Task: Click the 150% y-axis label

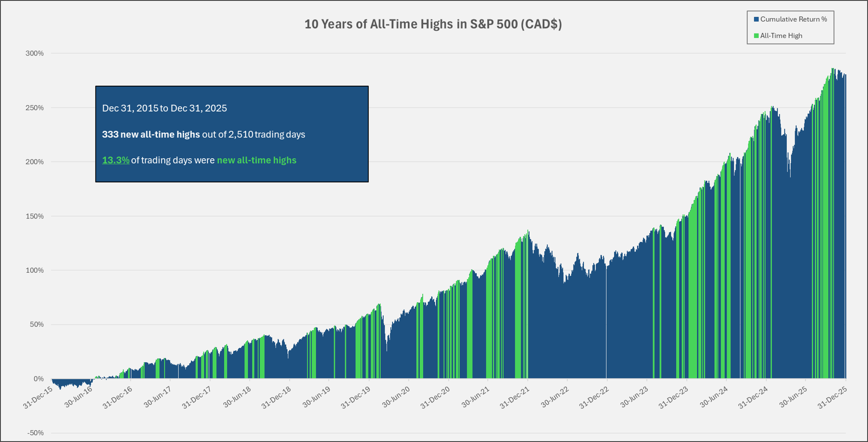Action: 35,216
